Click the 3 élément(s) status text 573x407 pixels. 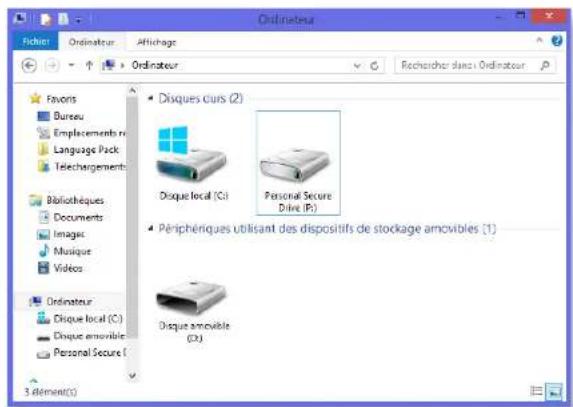[x=51, y=392]
